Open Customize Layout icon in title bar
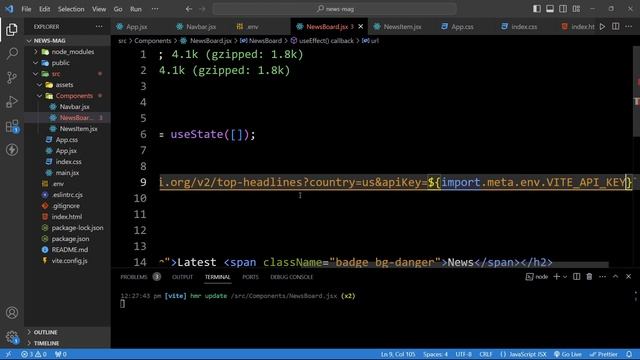 click(576, 9)
